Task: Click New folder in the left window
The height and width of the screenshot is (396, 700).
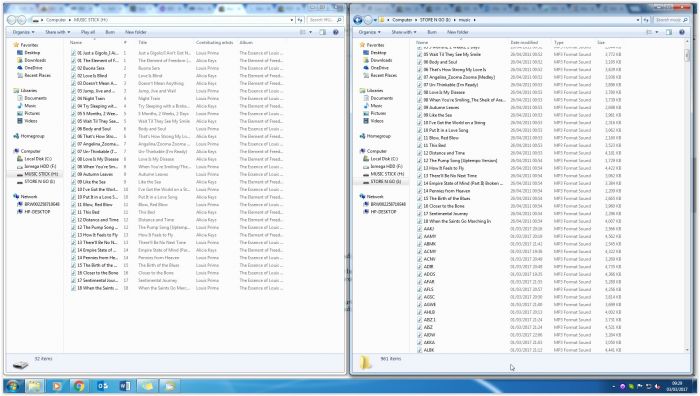Action: (x=136, y=32)
